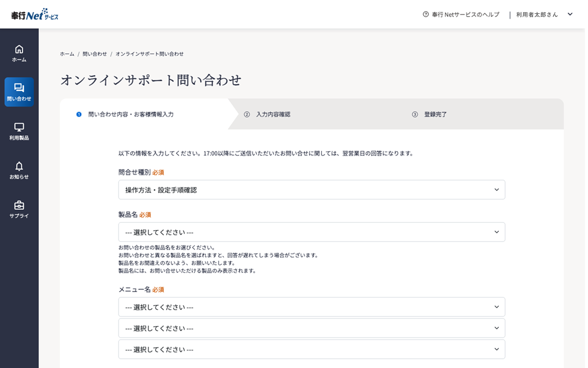Expand the user account chevron menu

pos(570,14)
